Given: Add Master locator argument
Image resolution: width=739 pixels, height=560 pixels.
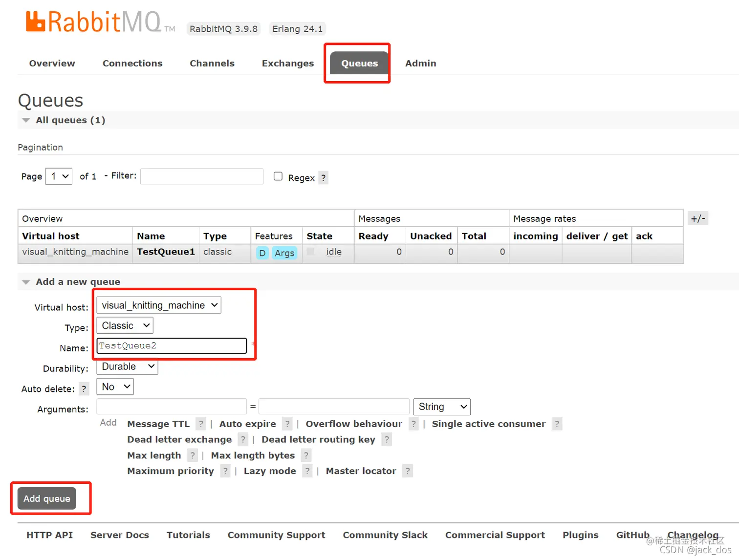Looking at the screenshot, I should (361, 471).
